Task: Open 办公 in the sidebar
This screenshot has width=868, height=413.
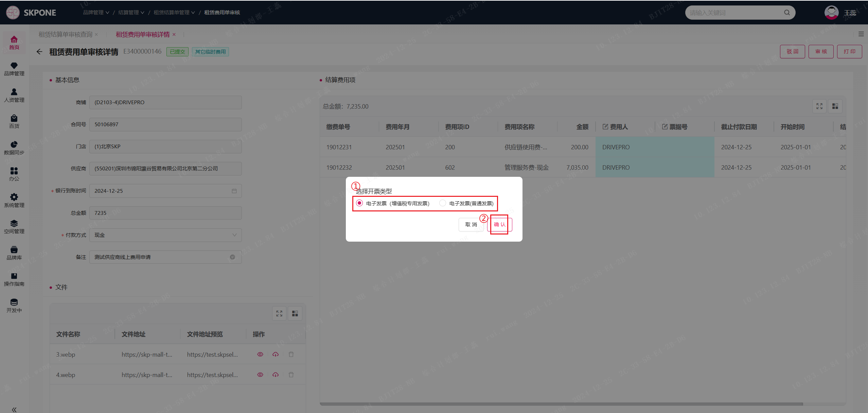Action: pos(14,174)
